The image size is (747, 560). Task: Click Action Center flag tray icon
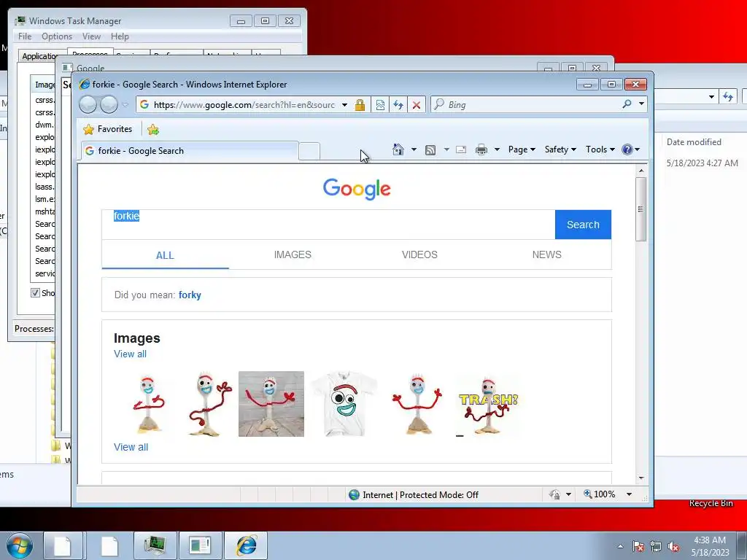click(x=638, y=546)
